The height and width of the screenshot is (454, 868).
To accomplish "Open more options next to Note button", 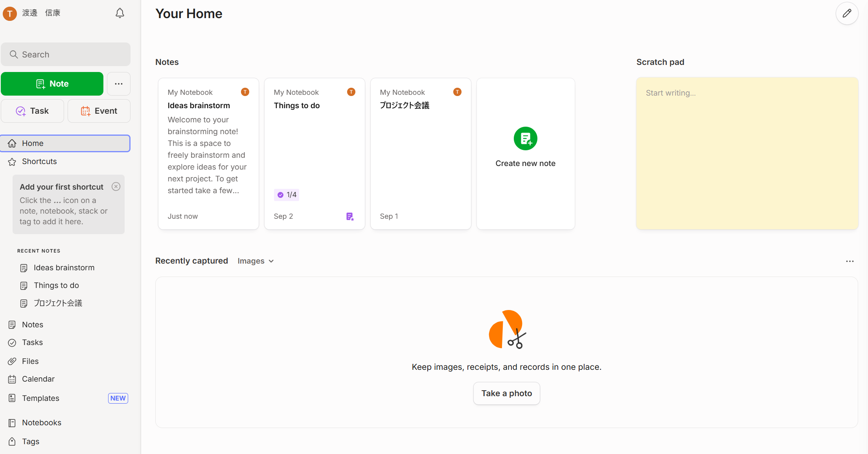I will [118, 84].
